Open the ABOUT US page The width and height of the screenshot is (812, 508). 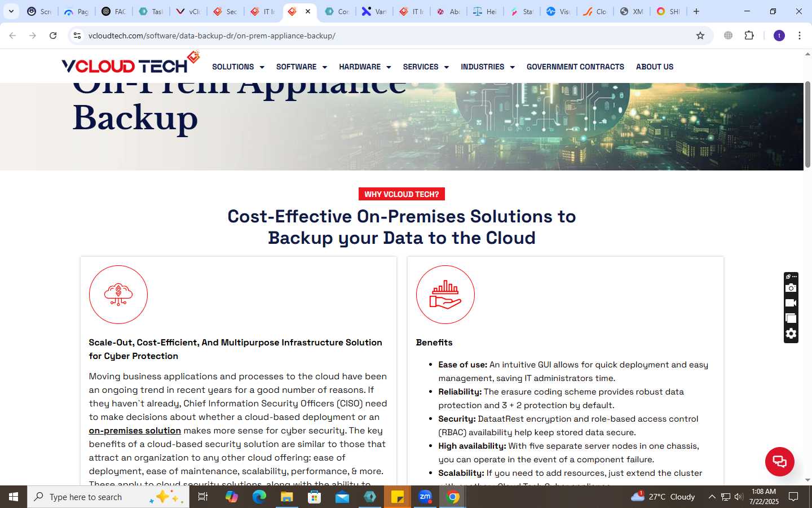point(655,67)
